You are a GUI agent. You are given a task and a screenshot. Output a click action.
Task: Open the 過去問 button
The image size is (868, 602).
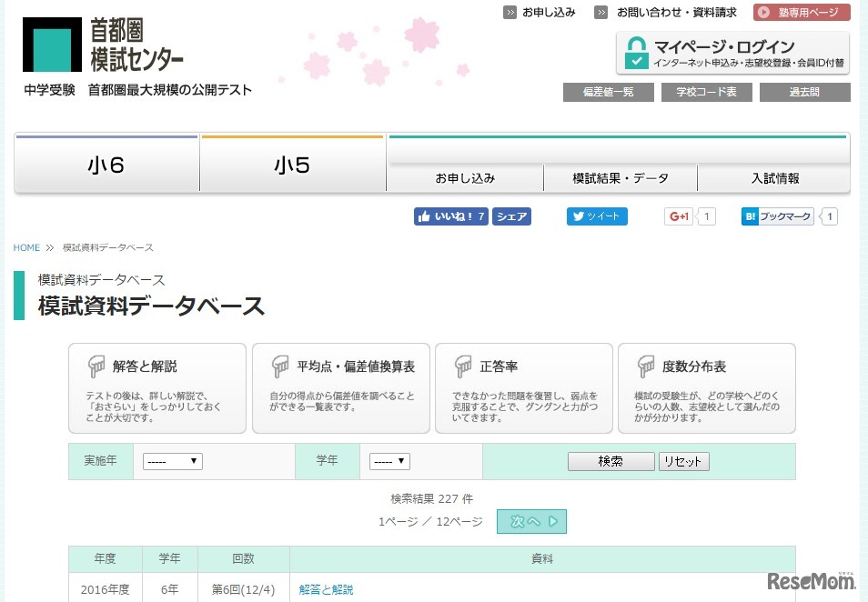pos(805,92)
